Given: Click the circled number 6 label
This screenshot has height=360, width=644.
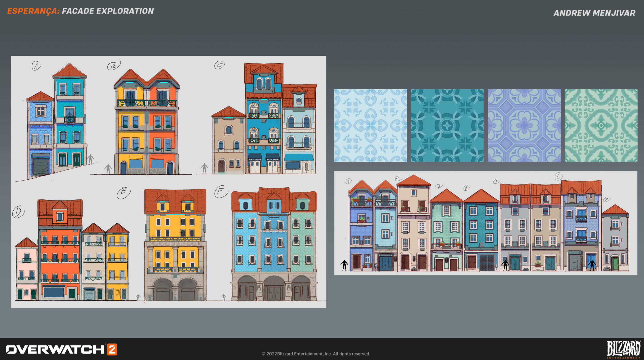Looking at the screenshot, I should (558, 176).
